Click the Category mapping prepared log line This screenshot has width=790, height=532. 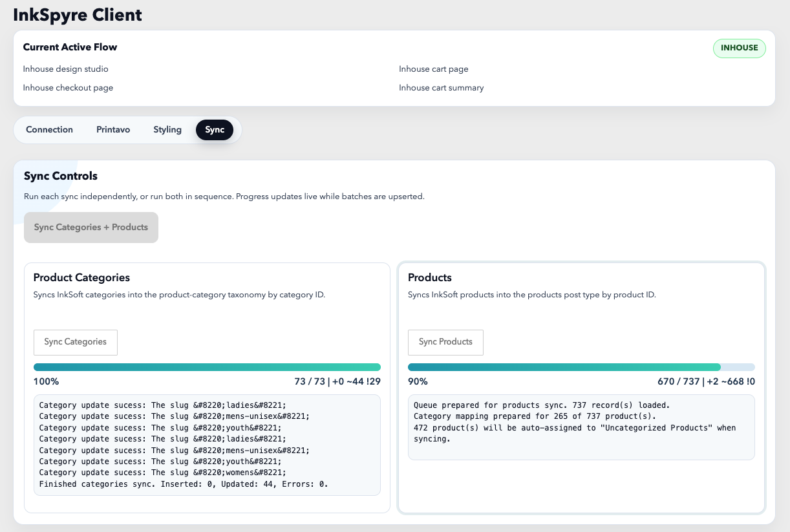[x=535, y=416]
